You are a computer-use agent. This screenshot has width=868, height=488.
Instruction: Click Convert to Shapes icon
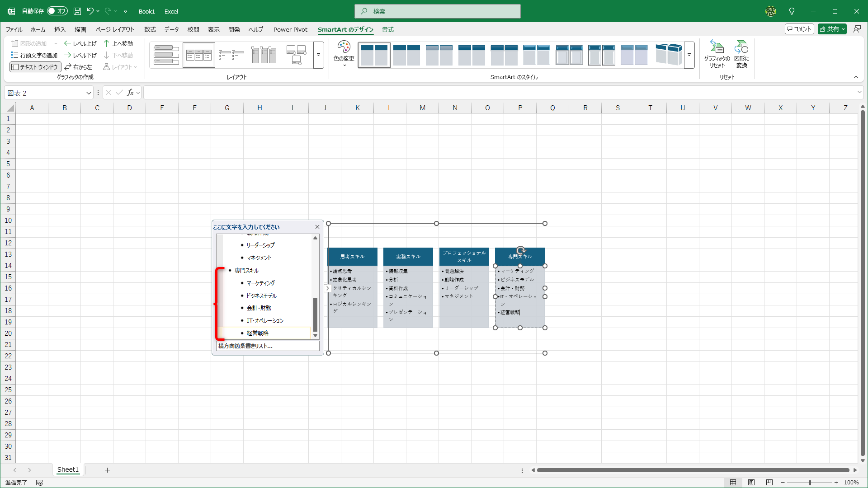point(741,47)
